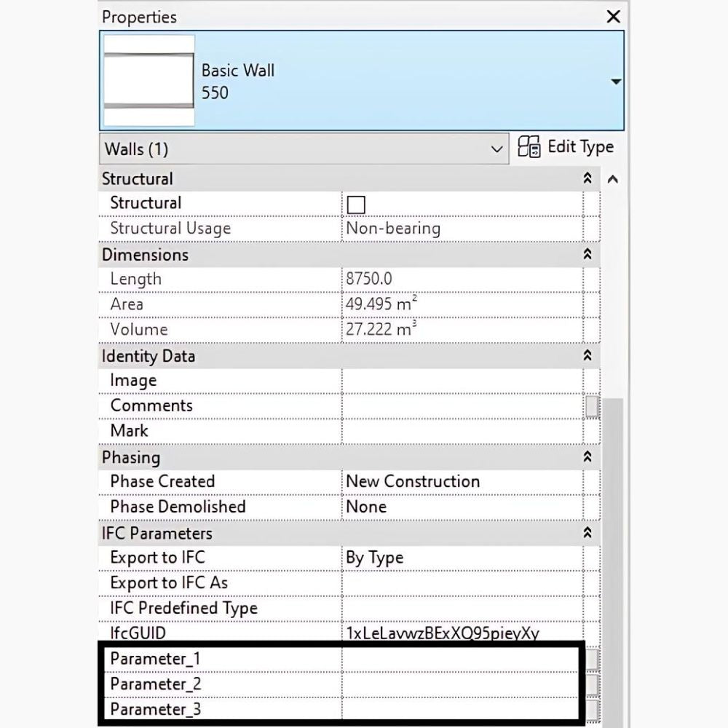Screen dimensions: 728x728
Task: Click the Comments value field
Action: coord(462,405)
